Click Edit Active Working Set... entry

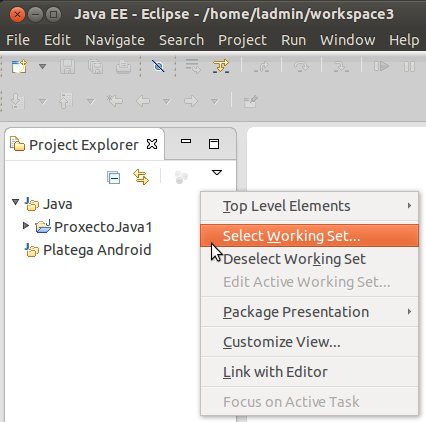[x=309, y=282]
